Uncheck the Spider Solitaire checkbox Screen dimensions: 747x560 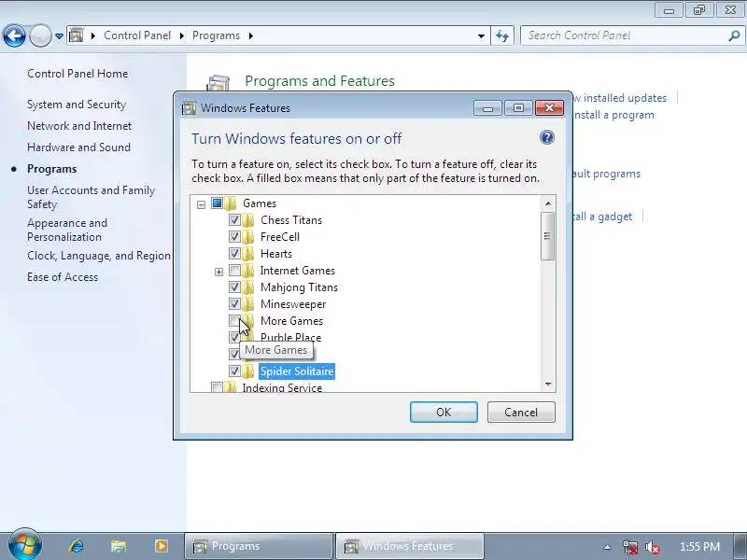pos(234,371)
